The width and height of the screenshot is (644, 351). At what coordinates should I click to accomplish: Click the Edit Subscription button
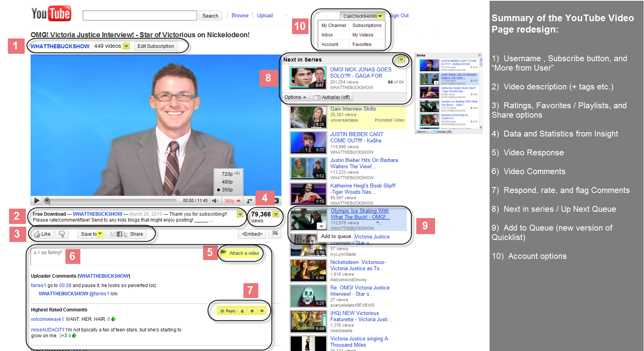click(156, 46)
